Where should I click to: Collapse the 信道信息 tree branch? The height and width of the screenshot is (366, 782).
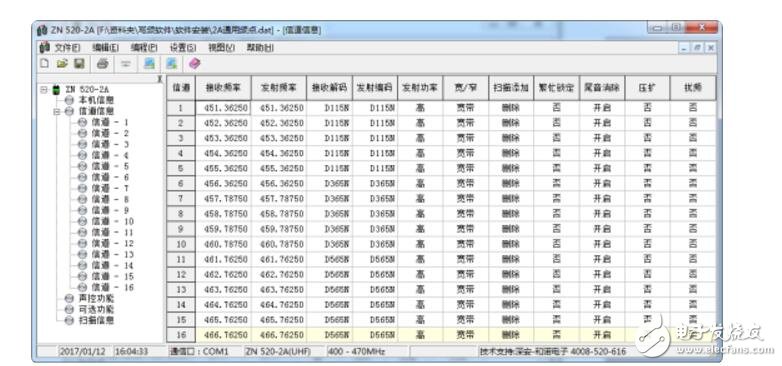pos(57,112)
